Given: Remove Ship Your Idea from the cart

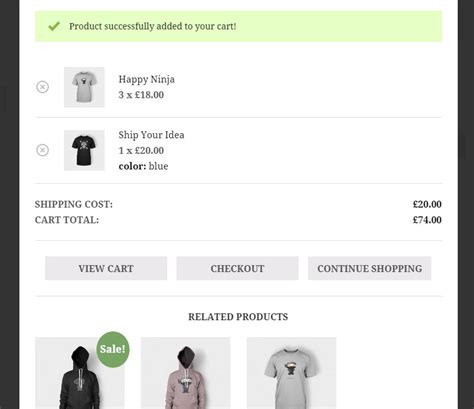Looking at the screenshot, I should pyautogui.click(x=42, y=150).
